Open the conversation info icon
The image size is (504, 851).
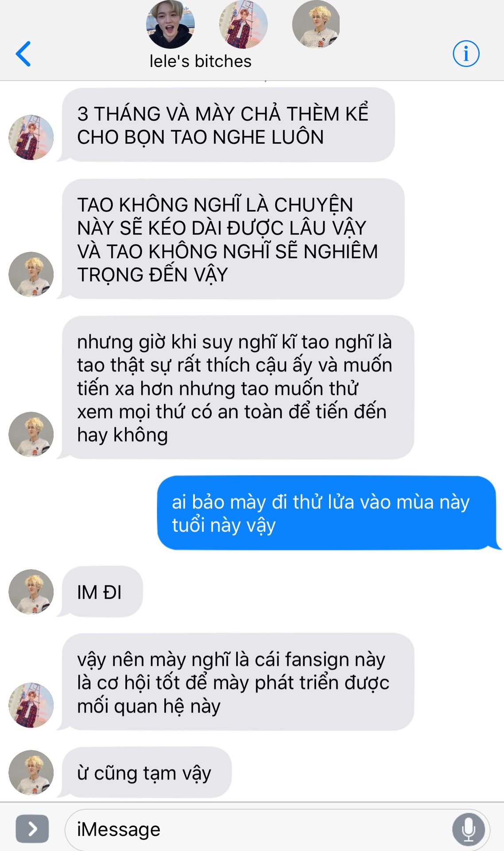pos(466,54)
